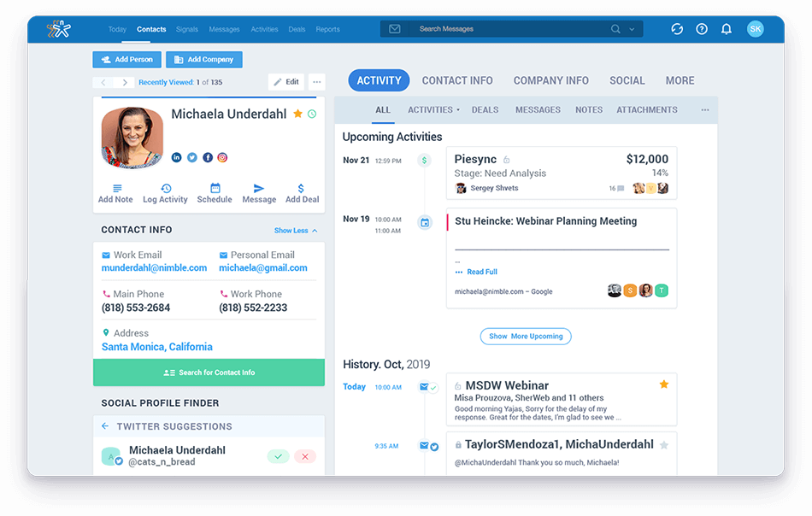Viewport: 812px width, 516px height.
Task: Open help using the question mark icon
Action: (702, 28)
